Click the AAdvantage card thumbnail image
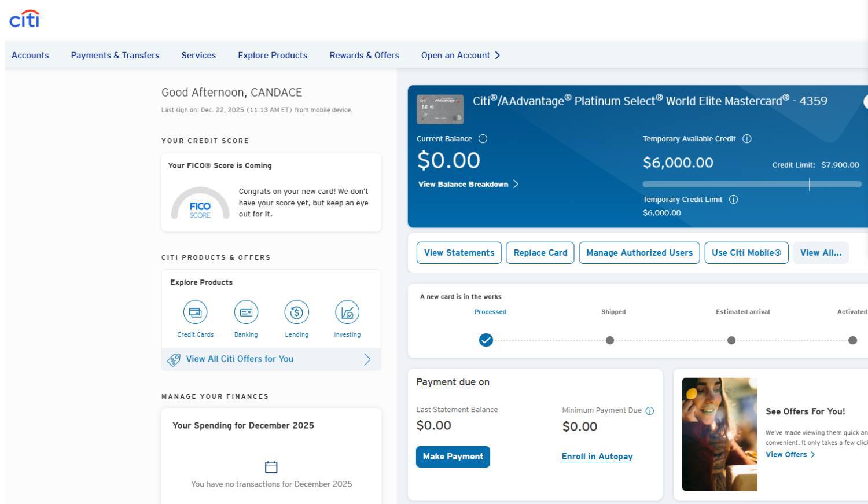868x504 pixels. pos(440,109)
